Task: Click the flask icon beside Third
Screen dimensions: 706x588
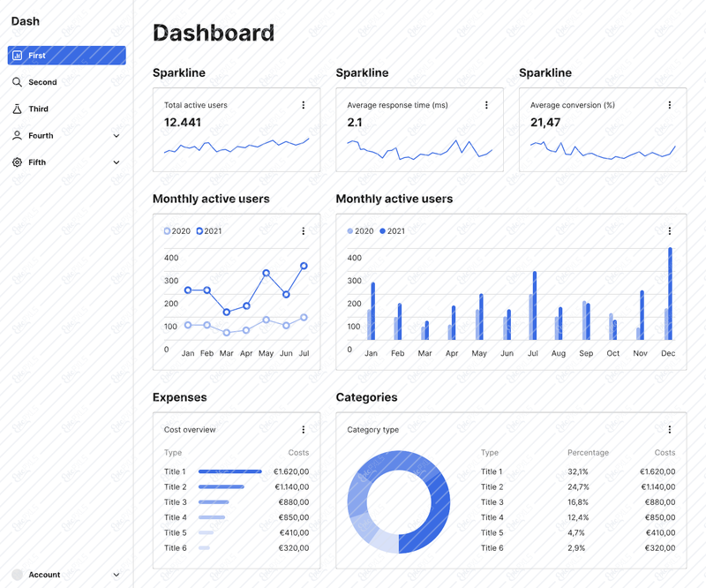Action: click(x=17, y=109)
